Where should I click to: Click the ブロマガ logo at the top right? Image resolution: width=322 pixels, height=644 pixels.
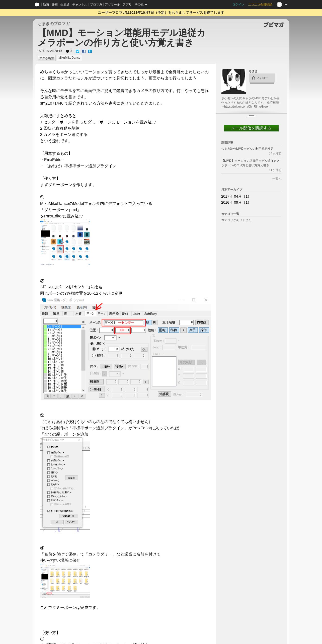274,25
